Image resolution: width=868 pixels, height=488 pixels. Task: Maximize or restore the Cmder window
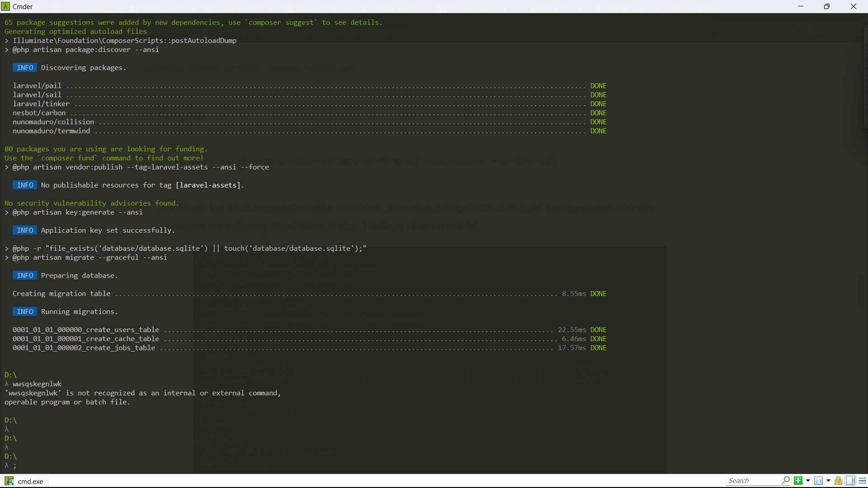tap(827, 6)
